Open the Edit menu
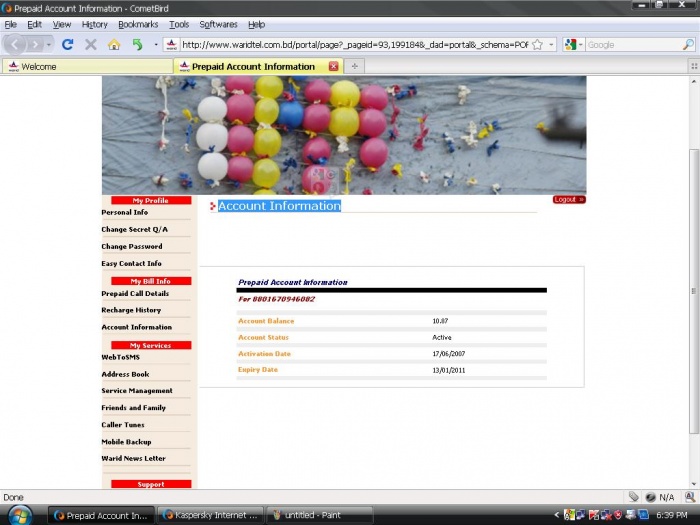 (x=34, y=25)
